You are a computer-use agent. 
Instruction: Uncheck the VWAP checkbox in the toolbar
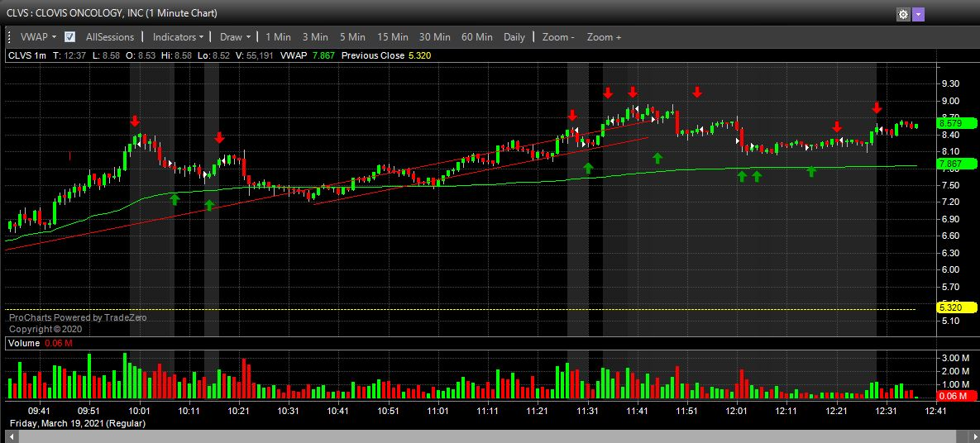[x=70, y=37]
